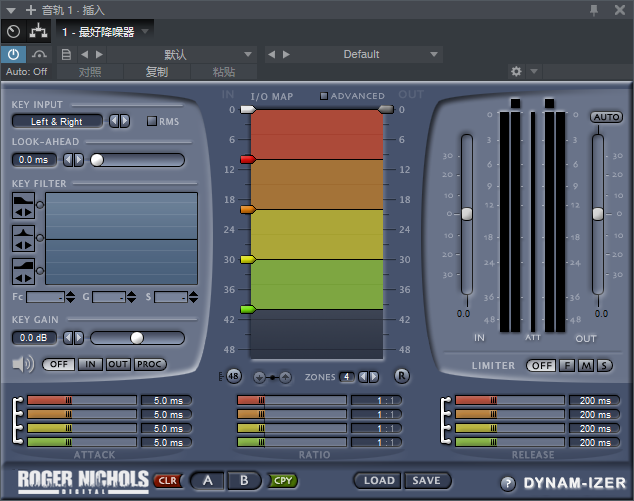Click look-ahead 0.0 ms value field
The height and width of the screenshot is (501, 634).
(34, 160)
